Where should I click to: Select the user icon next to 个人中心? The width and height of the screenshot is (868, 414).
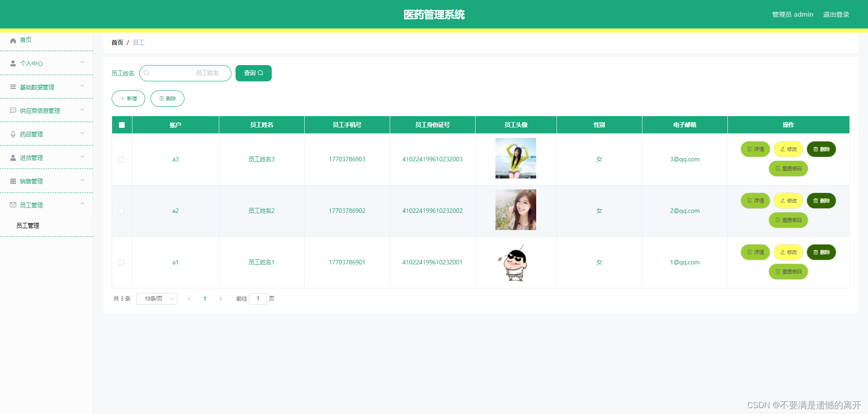(x=13, y=63)
